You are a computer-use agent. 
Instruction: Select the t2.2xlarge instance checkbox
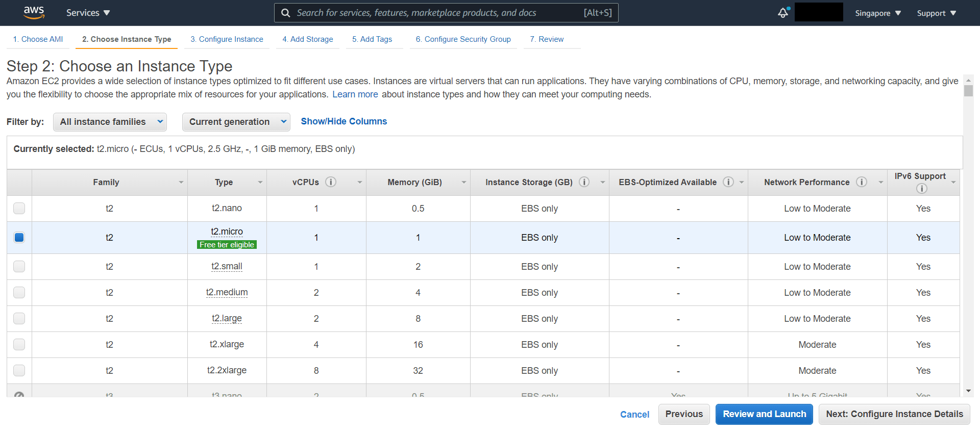pos(19,370)
